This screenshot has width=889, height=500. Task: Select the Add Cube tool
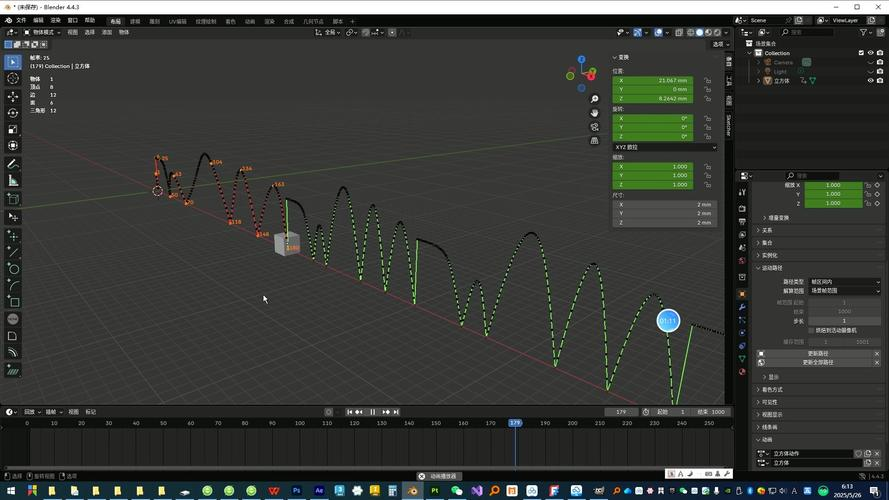(x=12, y=199)
